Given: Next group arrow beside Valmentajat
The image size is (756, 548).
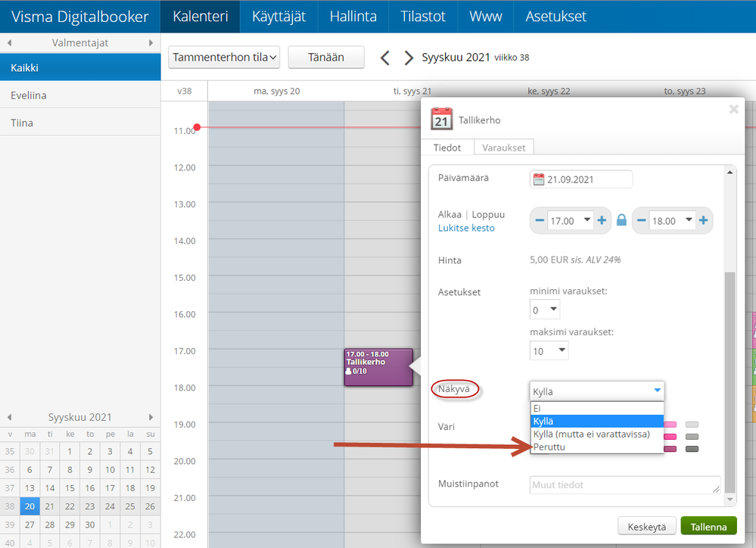Looking at the screenshot, I should coord(151,43).
